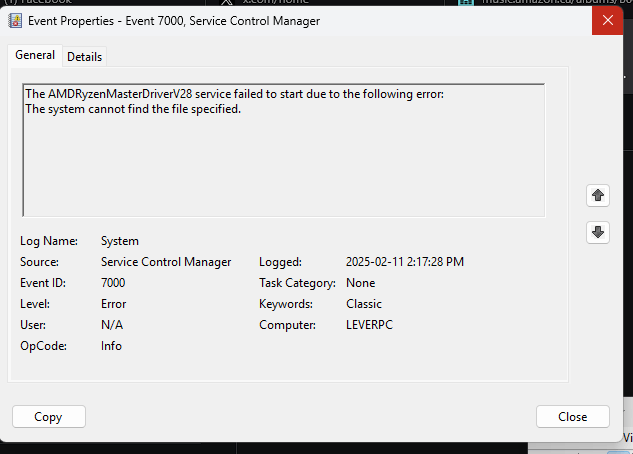Select the Computer value LEVERPC
Viewport: 633px width, 454px height.
tap(369, 325)
